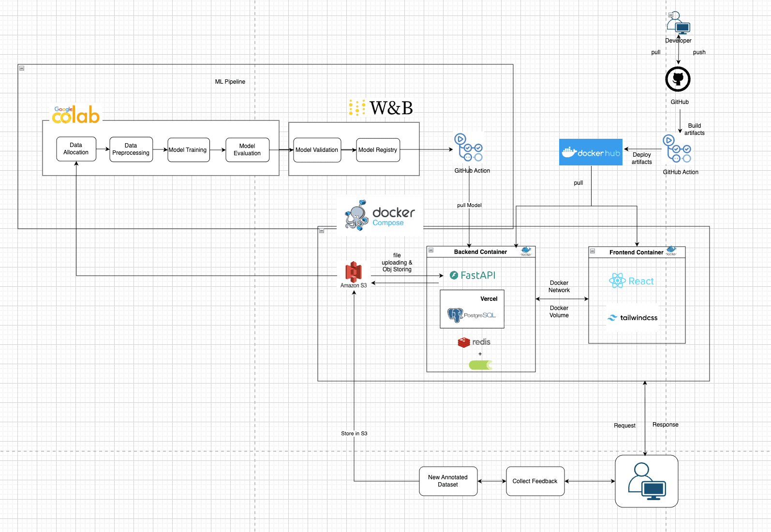Click the 'Store in S3' edge label
The image size is (771, 532).
[x=354, y=433]
